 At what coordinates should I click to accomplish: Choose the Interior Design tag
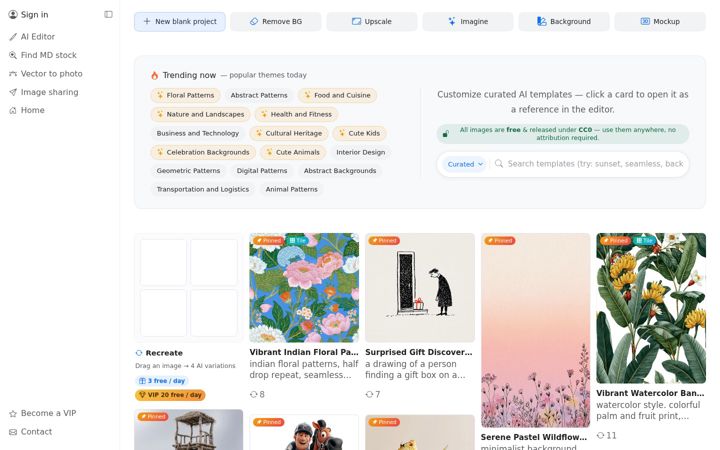point(360,152)
